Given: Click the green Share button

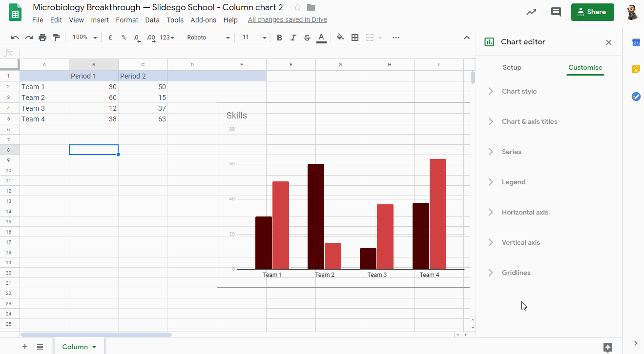Looking at the screenshot, I should 592,12.
